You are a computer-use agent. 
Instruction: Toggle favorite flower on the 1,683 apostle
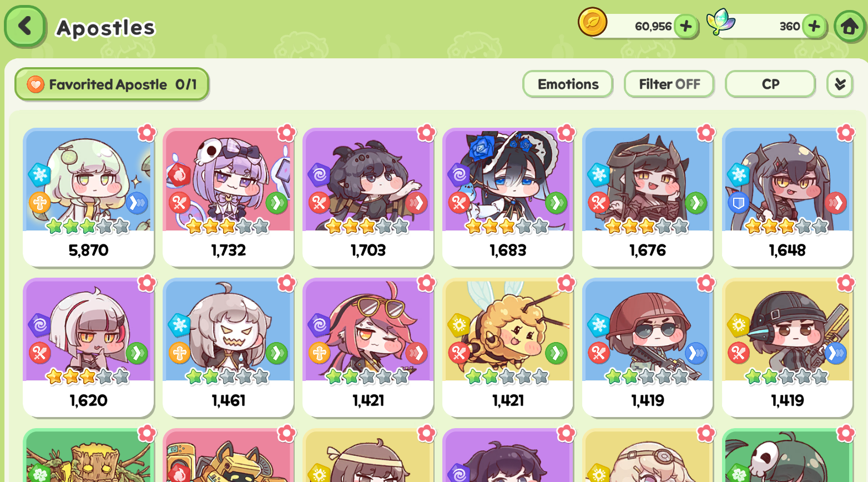[x=566, y=133]
